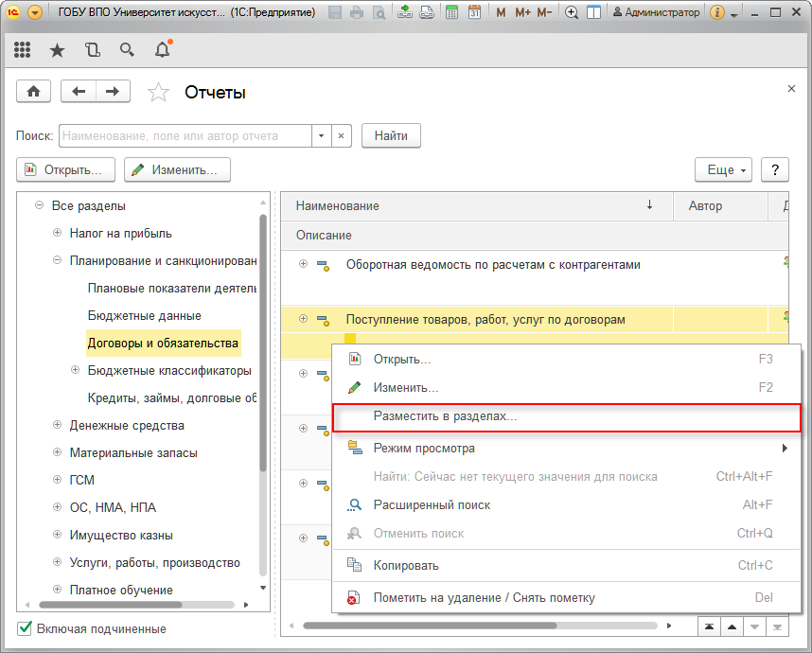Open the Еще dropdown menu
The height and width of the screenshot is (653, 812).
(723, 169)
